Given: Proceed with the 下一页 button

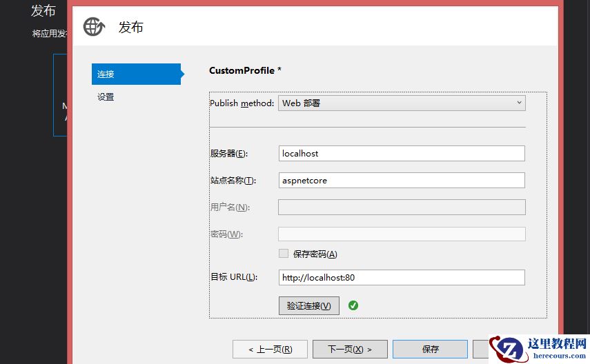Looking at the screenshot, I should [x=350, y=349].
